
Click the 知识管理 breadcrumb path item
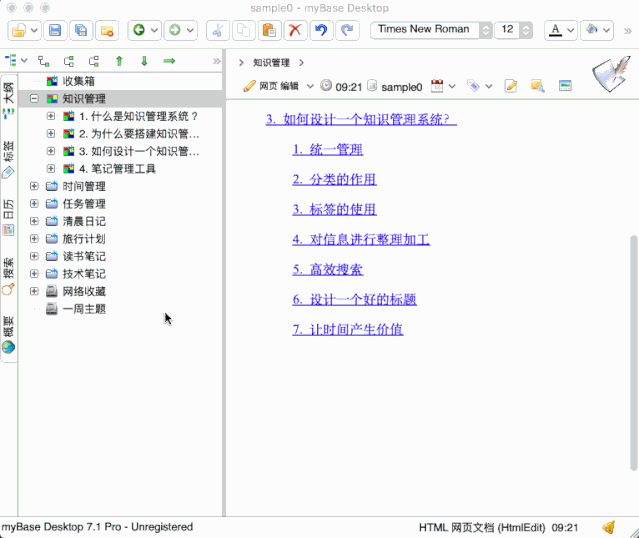pyautogui.click(x=271, y=62)
